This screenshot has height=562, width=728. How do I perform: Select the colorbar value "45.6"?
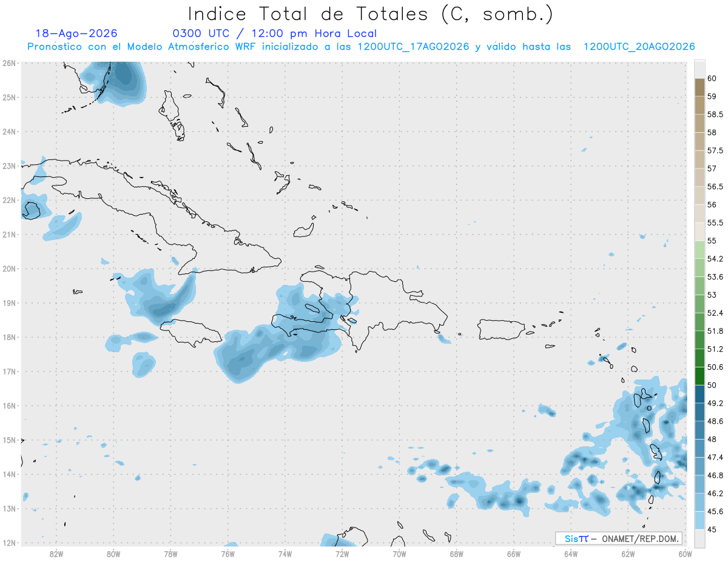[715, 512]
